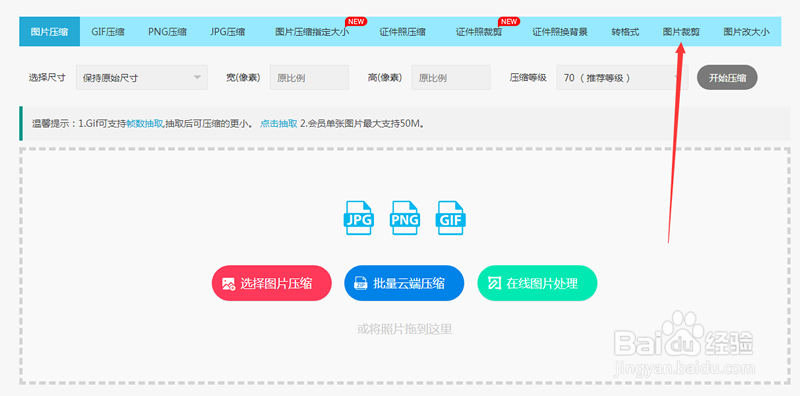Switch to 转格式 tab
Image resolution: width=800 pixels, height=396 pixels.
pos(625,32)
